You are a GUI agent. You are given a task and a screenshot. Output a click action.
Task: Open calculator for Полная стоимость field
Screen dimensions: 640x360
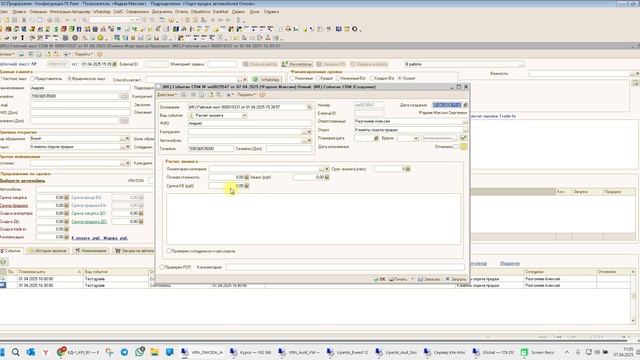(247, 177)
